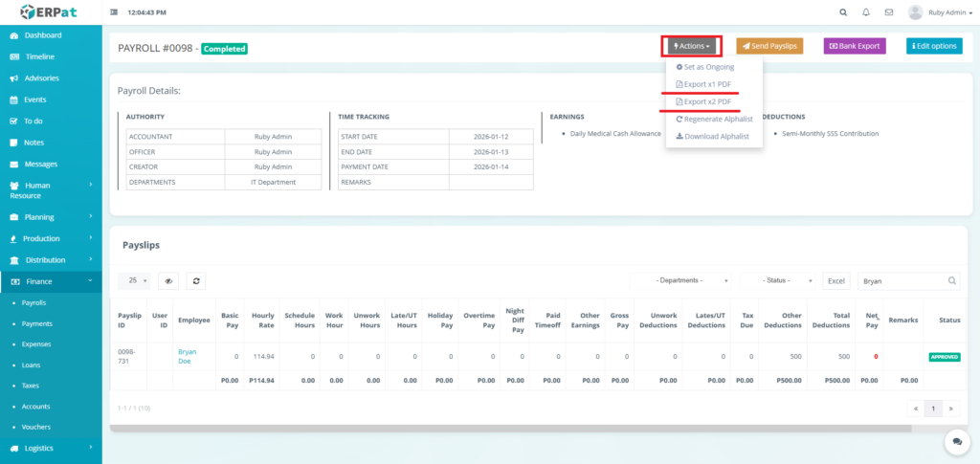Toggle the sidebar menu icon beside the clock
980x464 pixels.
tap(115, 12)
